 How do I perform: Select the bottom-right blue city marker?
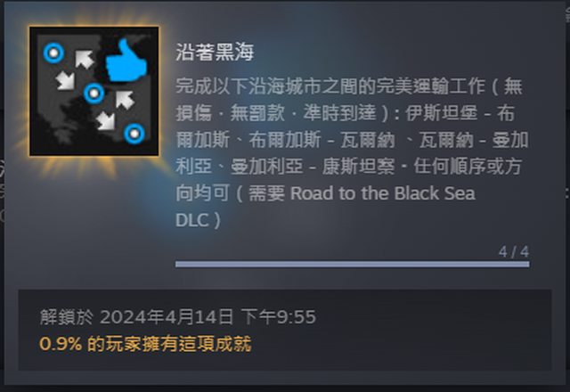[134, 134]
